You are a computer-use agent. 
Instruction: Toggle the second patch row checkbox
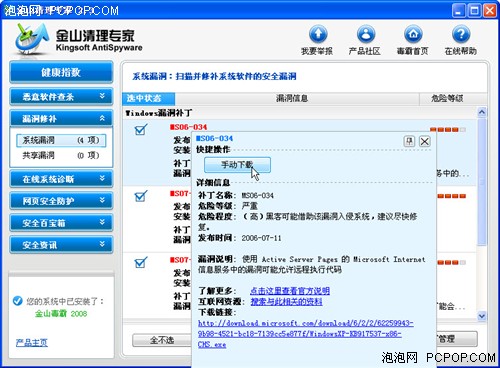pos(141,196)
